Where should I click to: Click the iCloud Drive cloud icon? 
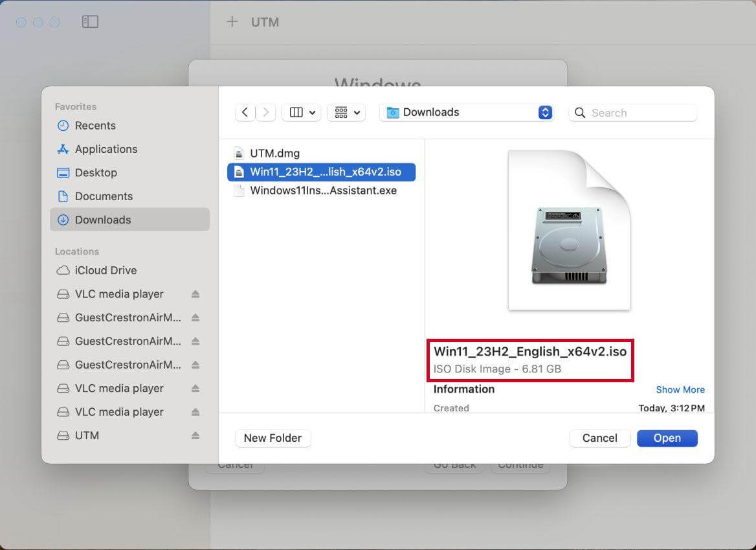point(63,270)
